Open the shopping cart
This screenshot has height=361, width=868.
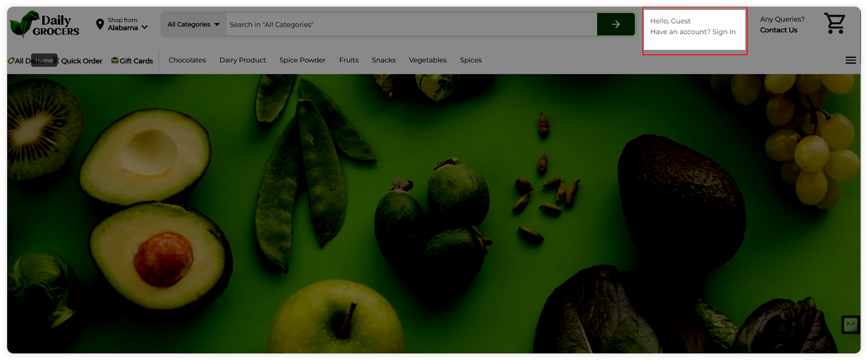tap(834, 23)
